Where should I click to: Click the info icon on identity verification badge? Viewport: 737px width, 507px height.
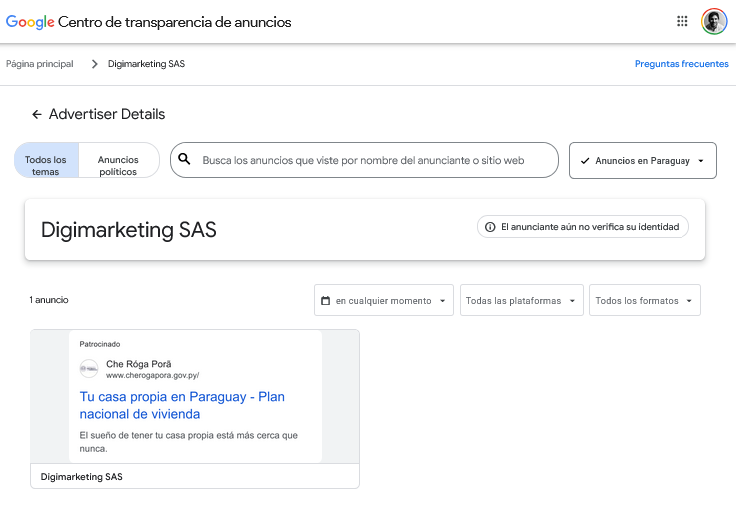(490, 227)
